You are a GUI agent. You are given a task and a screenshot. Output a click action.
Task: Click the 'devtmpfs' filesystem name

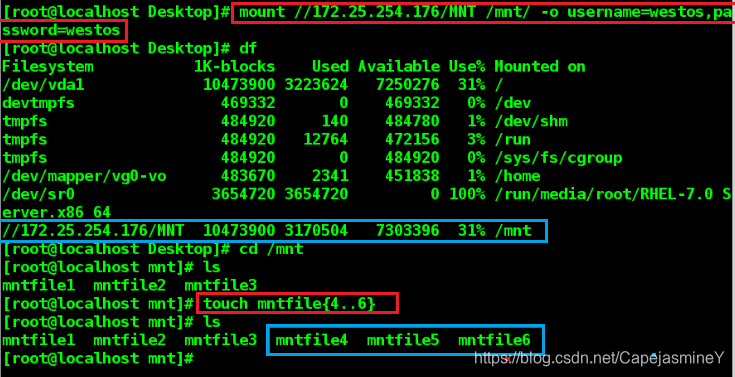click(38, 103)
